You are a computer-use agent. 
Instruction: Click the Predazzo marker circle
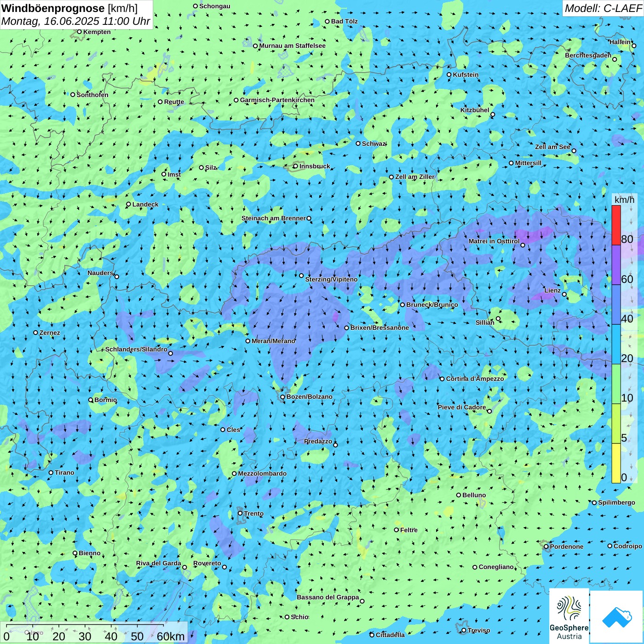(335, 445)
